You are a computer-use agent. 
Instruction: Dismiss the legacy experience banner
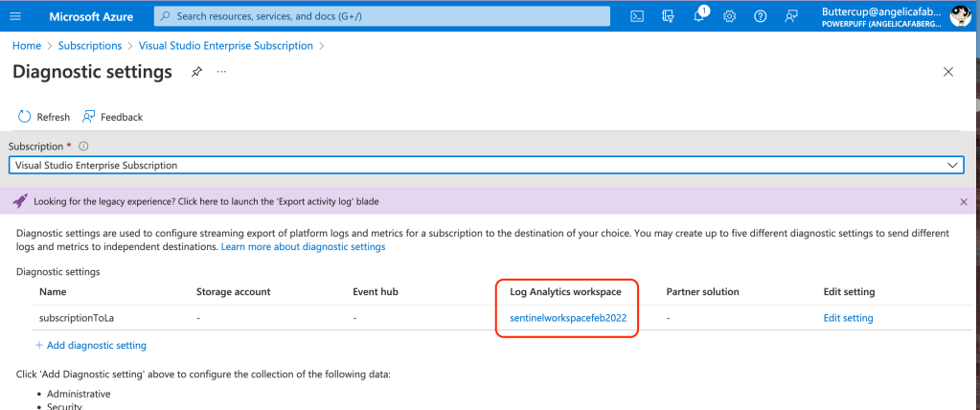click(x=964, y=202)
